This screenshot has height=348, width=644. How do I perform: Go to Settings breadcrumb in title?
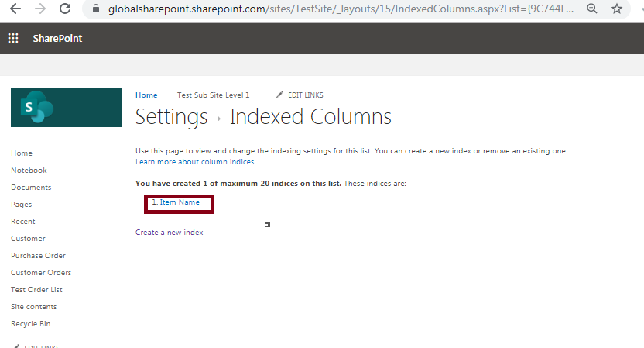pyautogui.click(x=171, y=117)
